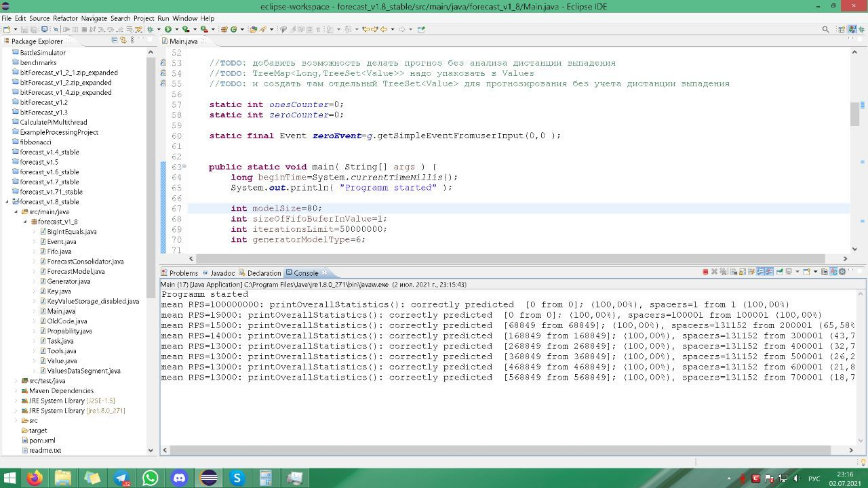Toggle Show Console When Standard Out Changes

761,272
